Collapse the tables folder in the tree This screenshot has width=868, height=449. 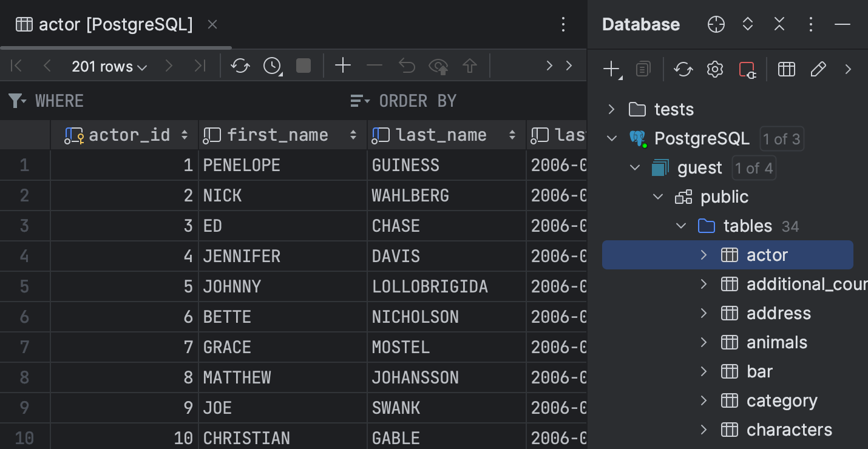[680, 225]
